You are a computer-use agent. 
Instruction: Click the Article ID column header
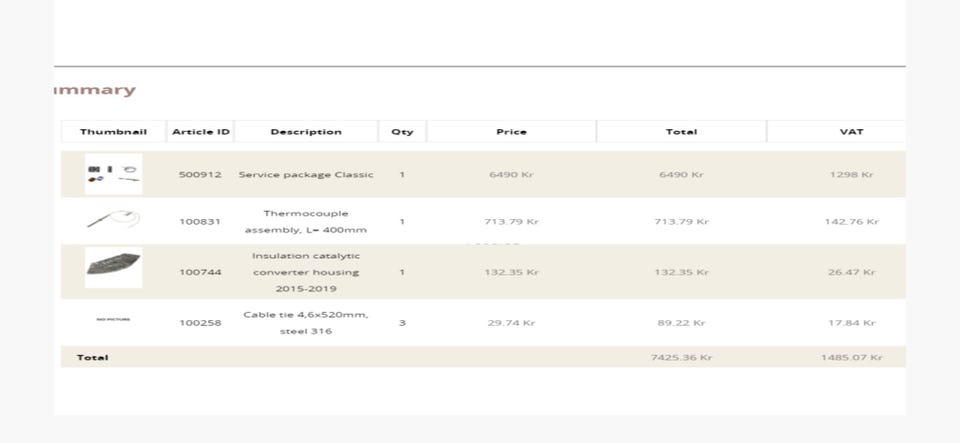point(200,132)
